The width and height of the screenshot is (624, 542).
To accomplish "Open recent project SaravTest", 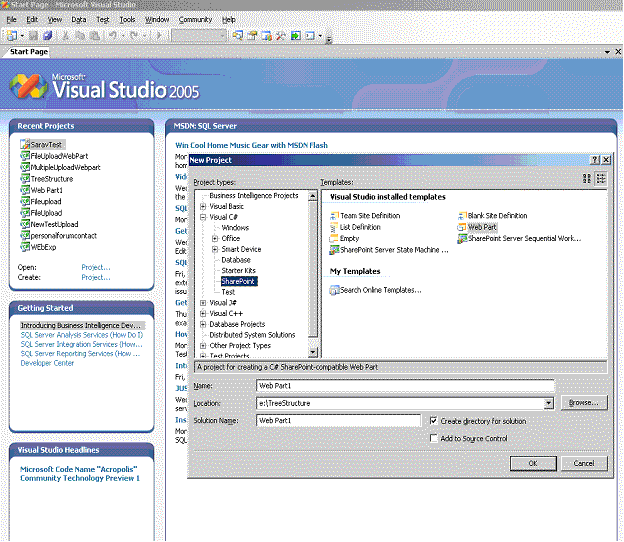I will pyautogui.click(x=43, y=144).
